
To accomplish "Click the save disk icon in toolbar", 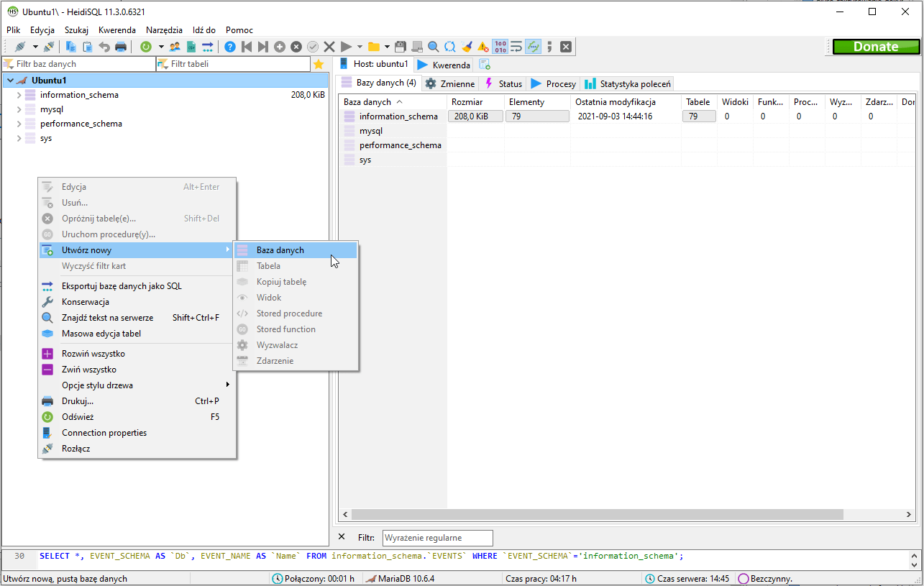I will pos(401,47).
